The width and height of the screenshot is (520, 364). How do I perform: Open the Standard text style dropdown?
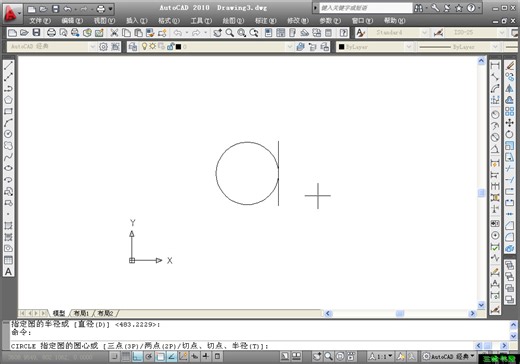[424, 32]
